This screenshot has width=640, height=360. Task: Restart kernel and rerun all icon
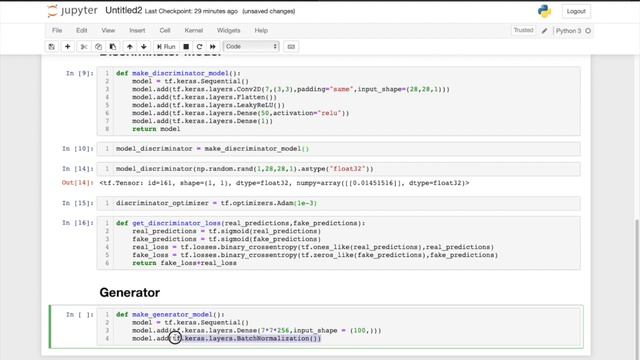tap(213, 47)
